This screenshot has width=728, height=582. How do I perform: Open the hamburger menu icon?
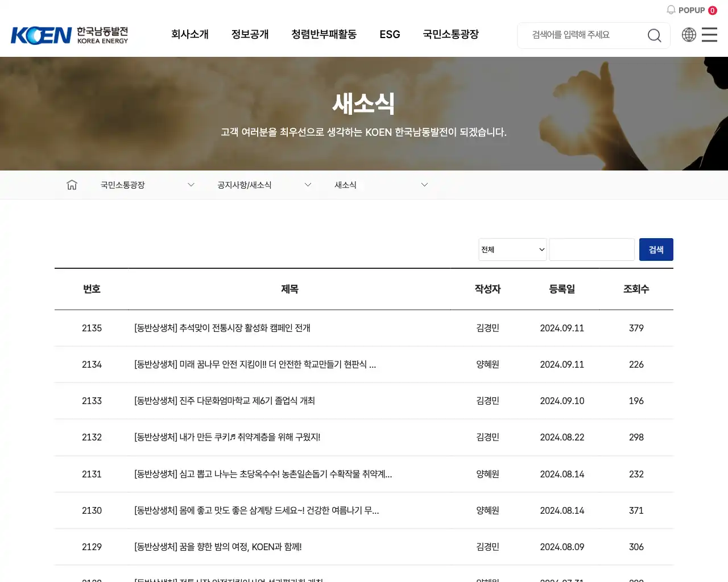point(709,35)
